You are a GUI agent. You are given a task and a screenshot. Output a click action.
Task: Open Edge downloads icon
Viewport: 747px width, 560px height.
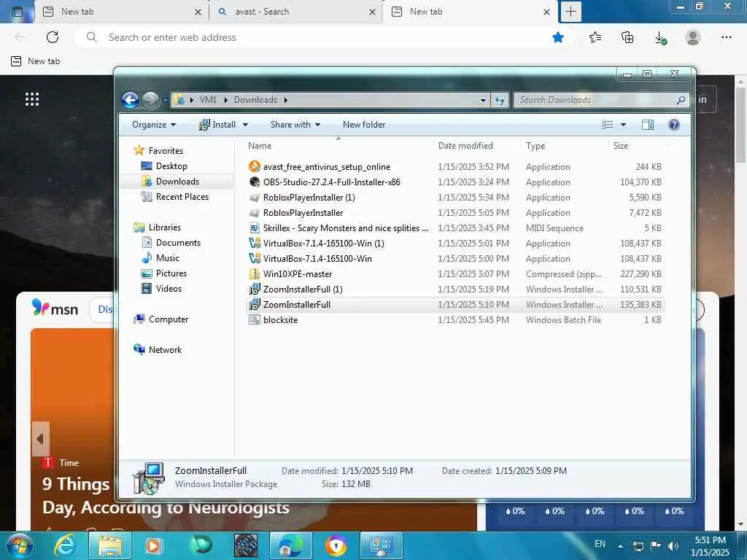[660, 38]
